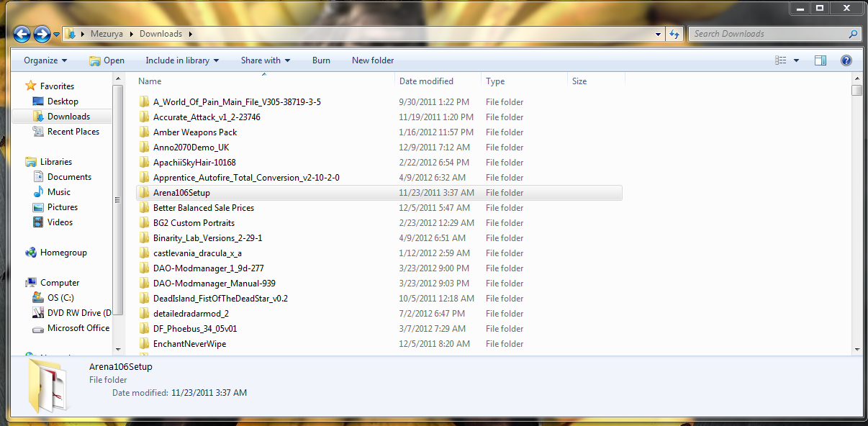Image resolution: width=868 pixels, height=426 pixels.
Task: Open the view options dropdown arrow
Action: click(x=796, y=60)
